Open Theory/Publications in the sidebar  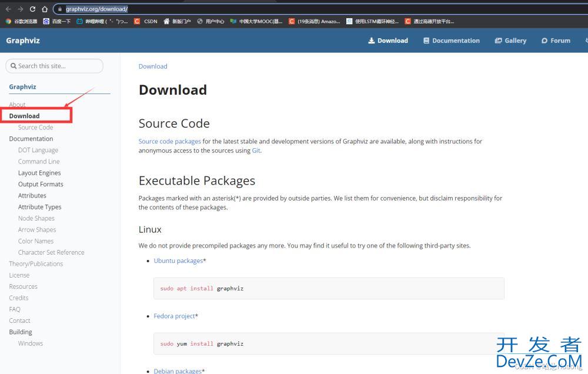pyautogui.click(x=36, y=263)
